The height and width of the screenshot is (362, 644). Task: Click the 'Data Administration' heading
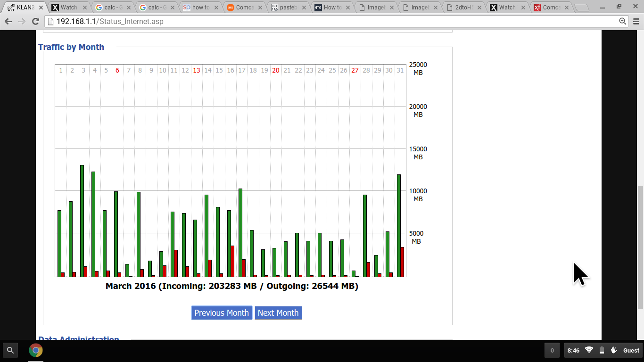[79, 338]
